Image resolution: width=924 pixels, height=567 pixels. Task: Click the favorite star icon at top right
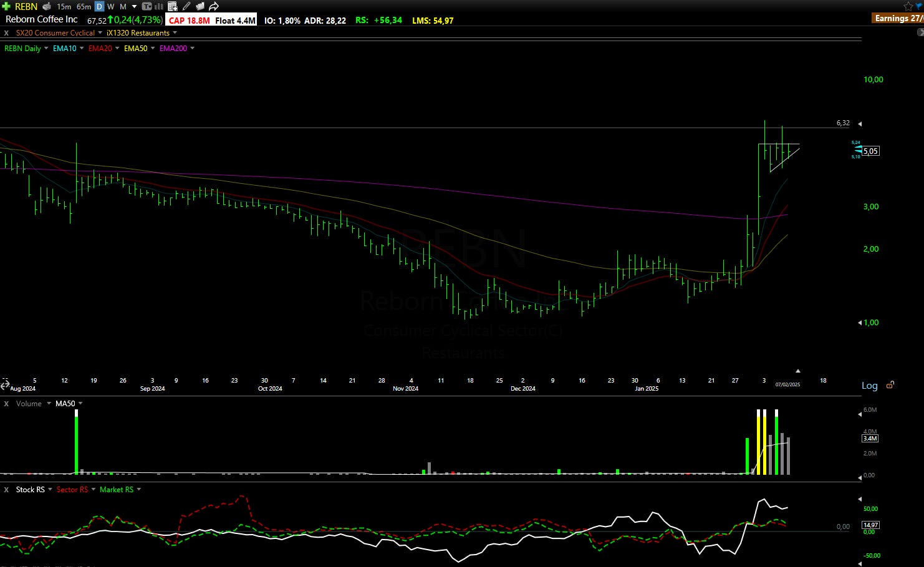[908, 6]
